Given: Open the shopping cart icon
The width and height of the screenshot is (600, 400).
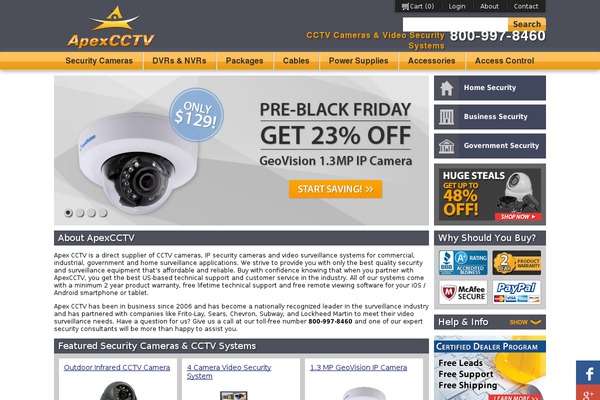Looking at the screenshot, I should (x=405, y=7).
